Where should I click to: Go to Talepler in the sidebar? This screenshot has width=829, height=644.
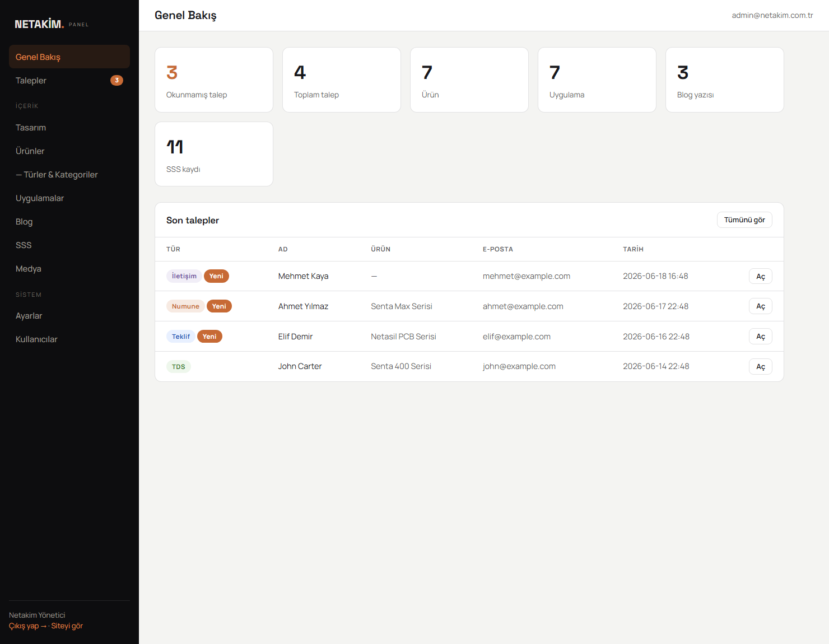[x=69, y=80]
